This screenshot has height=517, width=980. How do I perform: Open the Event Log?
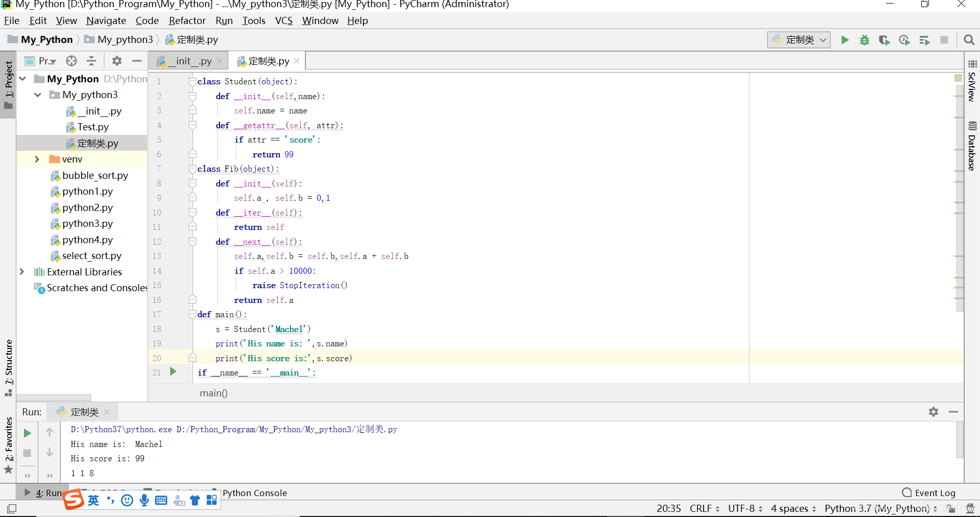[x=928, y=493]
